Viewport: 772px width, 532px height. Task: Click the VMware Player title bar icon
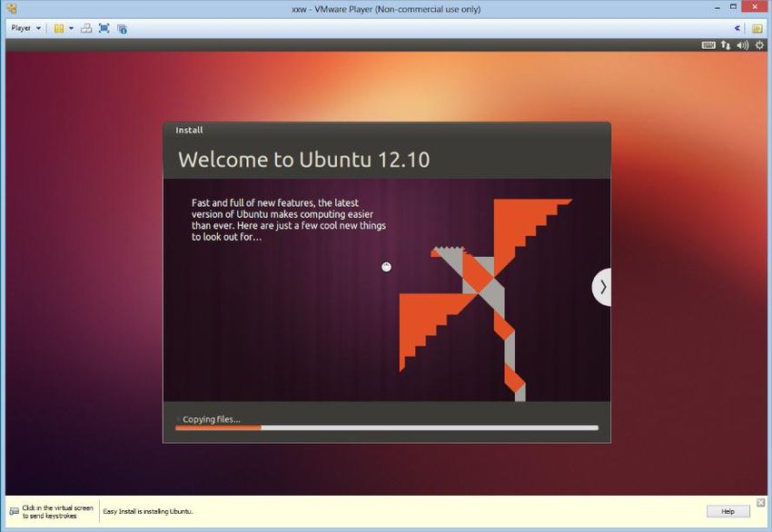(12, 8)
